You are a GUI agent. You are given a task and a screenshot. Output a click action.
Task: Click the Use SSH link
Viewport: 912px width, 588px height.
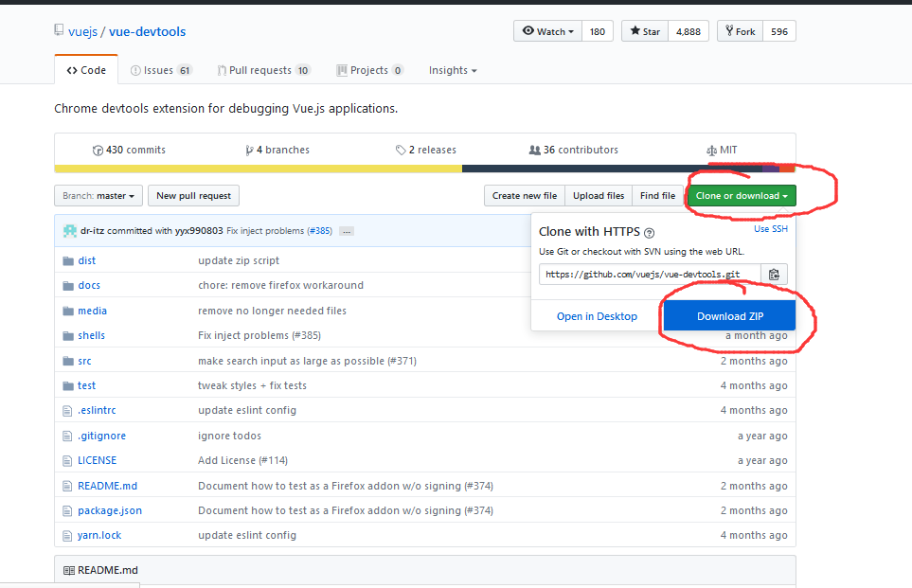click(x=770, y=229)
